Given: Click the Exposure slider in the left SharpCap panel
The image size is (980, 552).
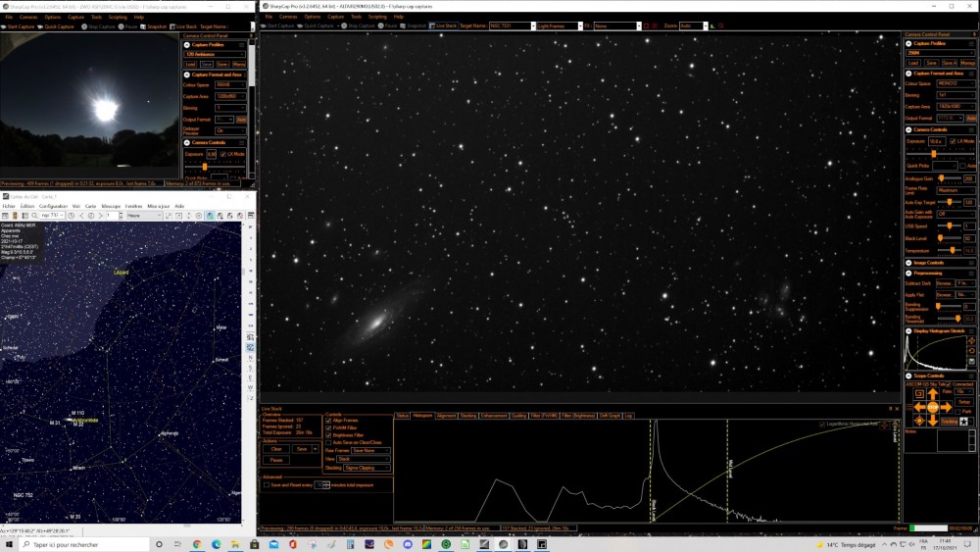Looking at the screenshot, I should pyautogui.click(x=215, y=167).
